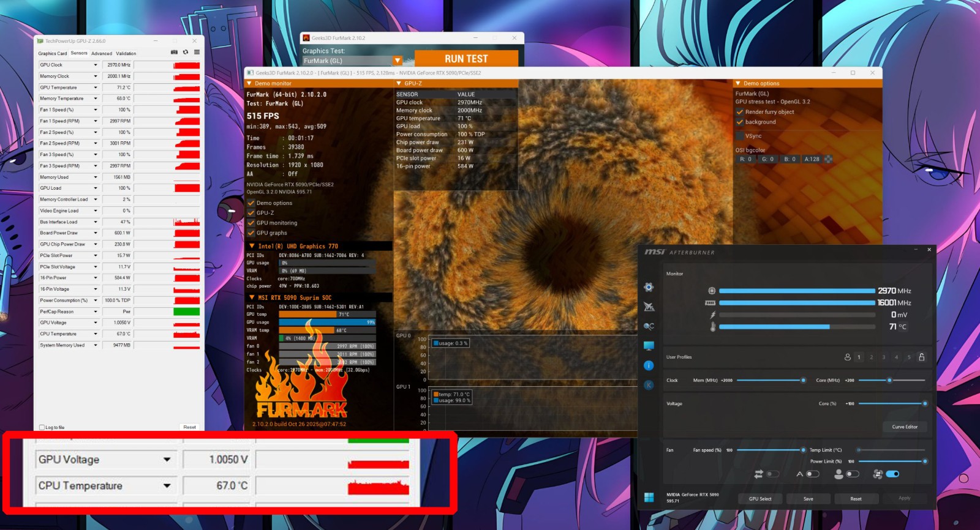Expand the Graphics Test FurMark (GL) dropdown
980x530 pixels.
[x=398, y=61]
